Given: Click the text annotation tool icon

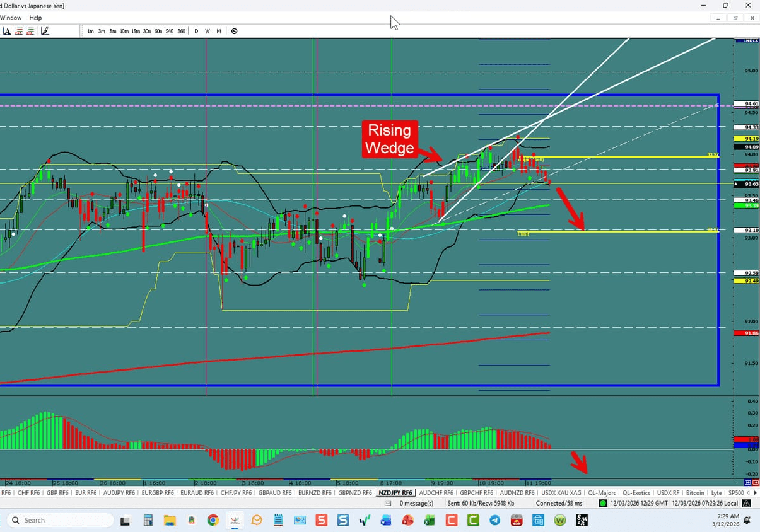Looking at the screenshot, I should tap(8, 30).
